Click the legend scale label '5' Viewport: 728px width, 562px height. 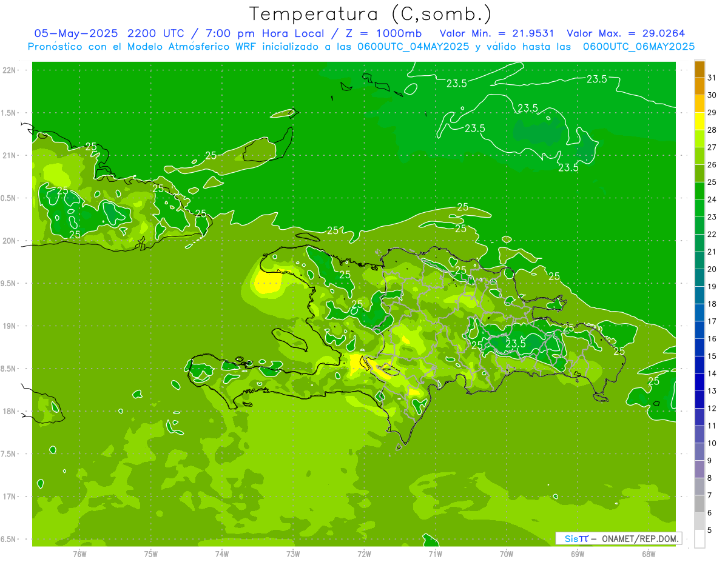709,530
